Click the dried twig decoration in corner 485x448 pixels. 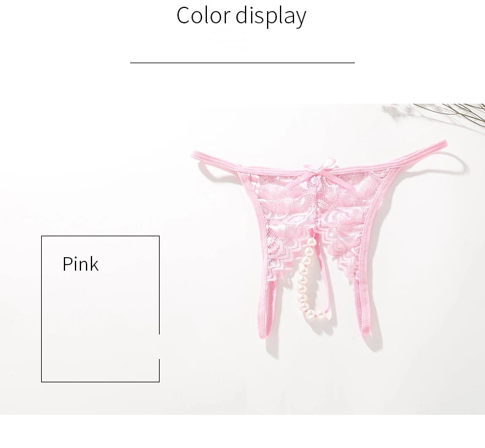point(439,114)
